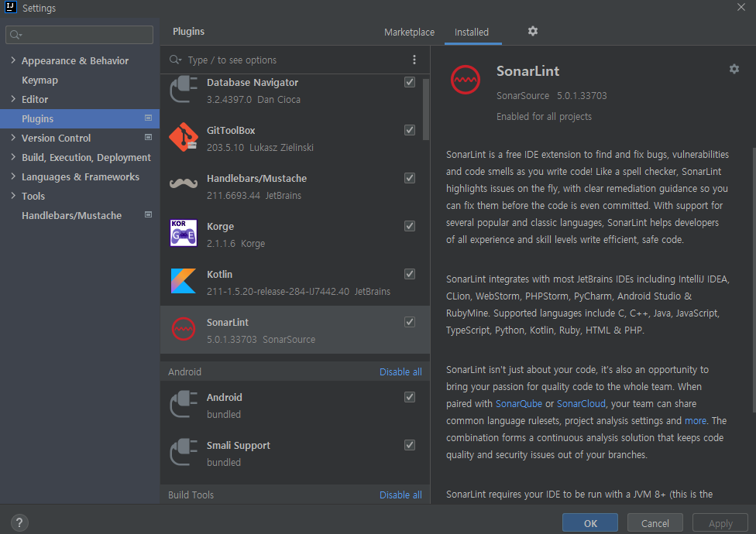
Task: Click the OK button
Action: point(590,523)
